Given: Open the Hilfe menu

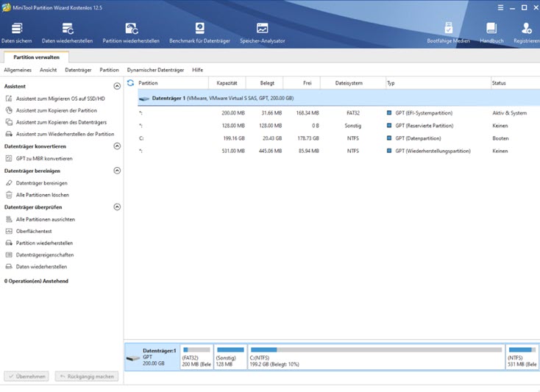Looking at the screenshot, I should (198, 70).
